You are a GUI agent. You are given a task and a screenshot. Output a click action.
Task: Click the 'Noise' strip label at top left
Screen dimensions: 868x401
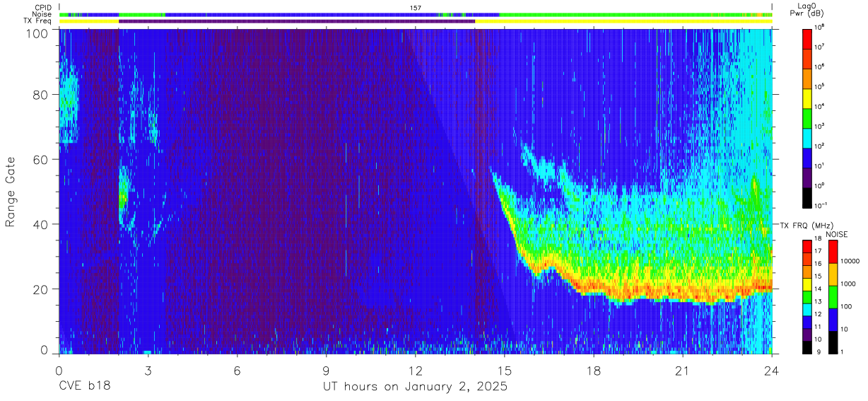(x=43, y=14)
